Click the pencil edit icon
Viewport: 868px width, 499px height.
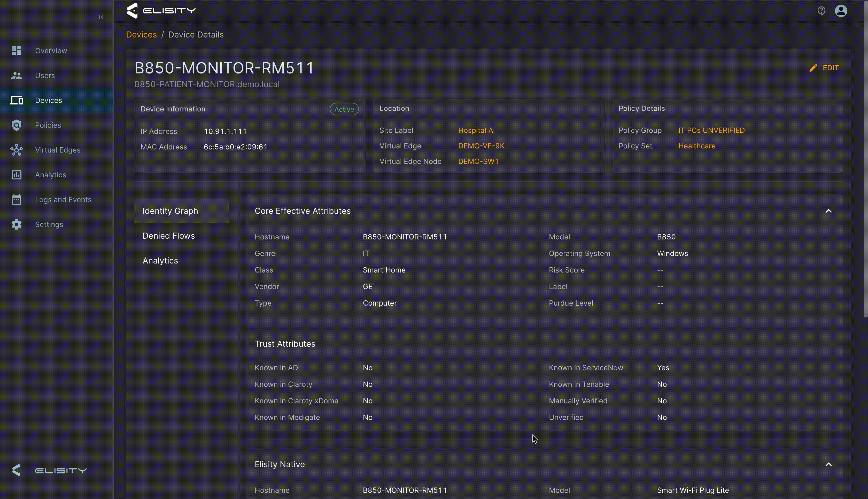(x=813, y=68)
